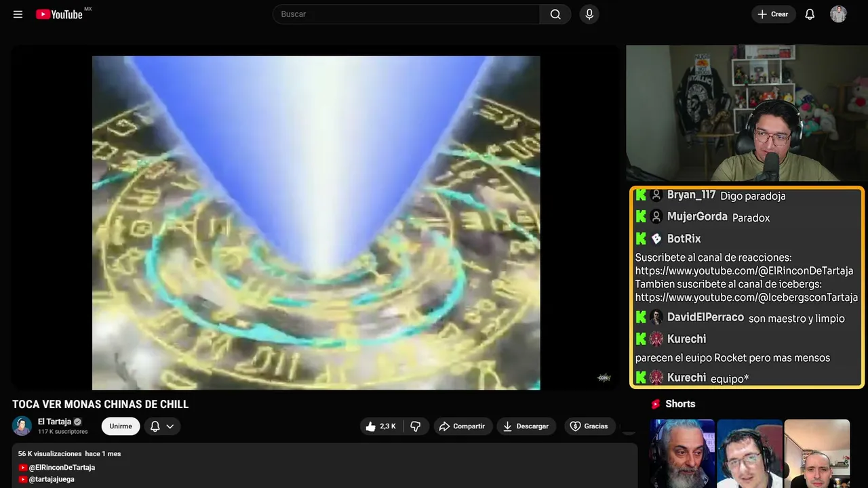
Task: Click the chat URL for @ElRinconDeTartaja
Action: (744, 270)
